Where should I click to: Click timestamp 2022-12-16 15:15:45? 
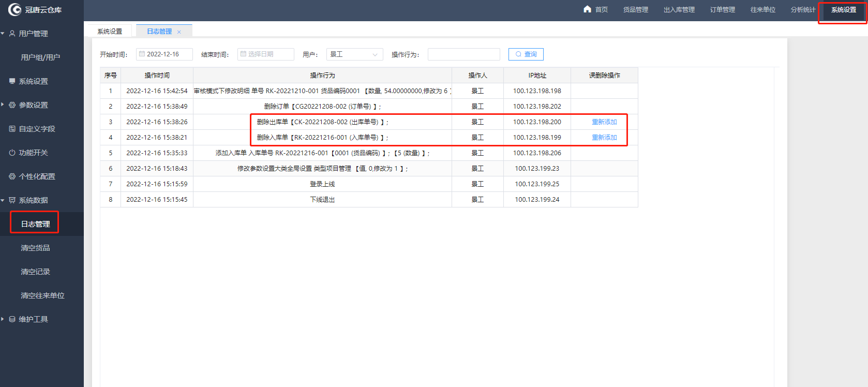(x=157, y=199)
